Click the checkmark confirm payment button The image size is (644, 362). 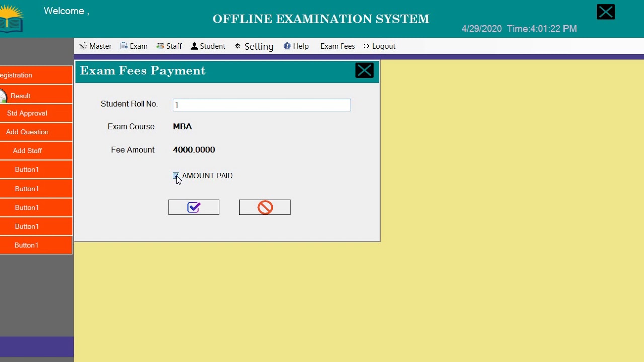(194, 207)
